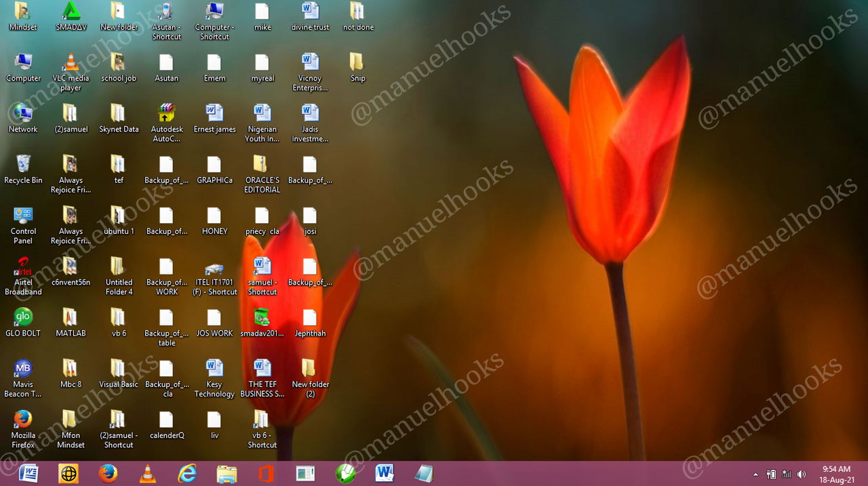Screen dimensions: 868x486
Task: Select the divine trust Word document
Action: 310,16
